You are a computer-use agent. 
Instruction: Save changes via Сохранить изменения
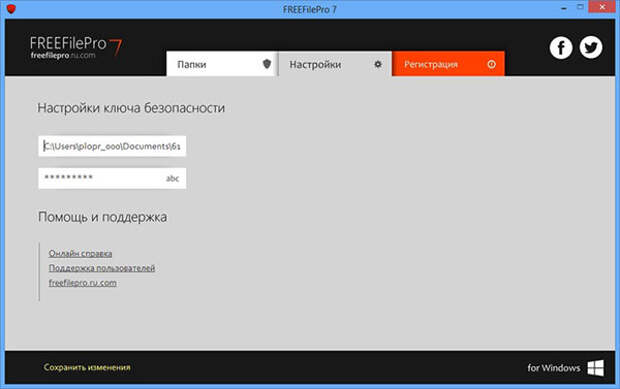87,367
